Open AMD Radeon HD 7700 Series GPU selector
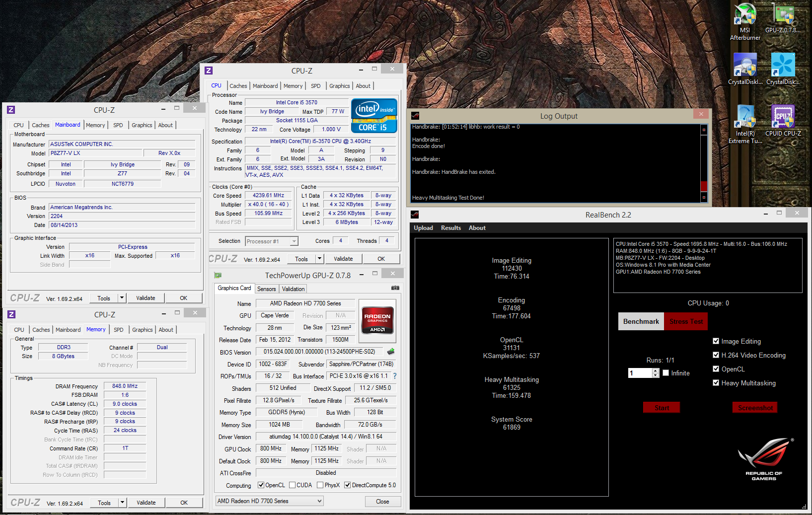Screen dimensions: 812x515 click(x=269, y=501)
